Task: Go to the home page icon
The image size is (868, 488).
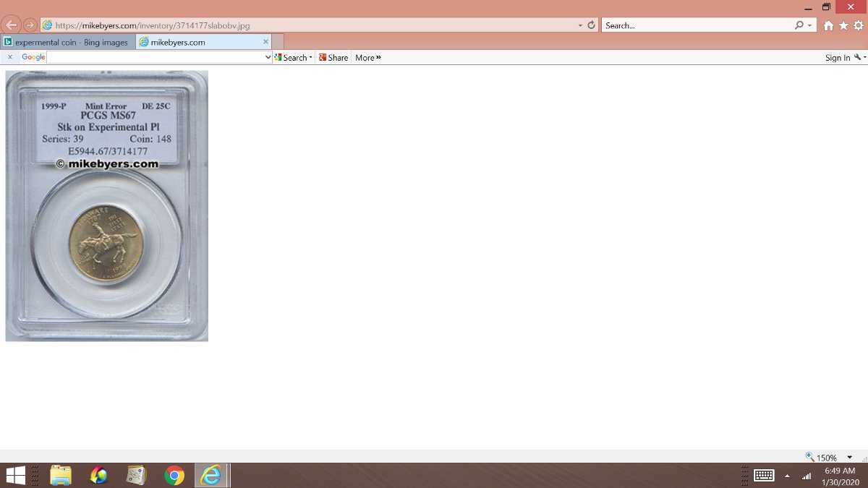Action: pyautogui.click(x=828, y=25)
